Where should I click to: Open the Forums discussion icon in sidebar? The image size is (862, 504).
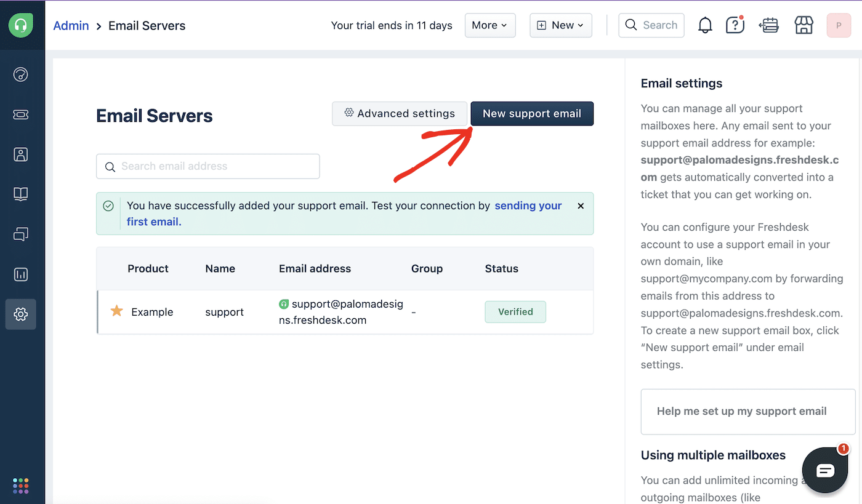coord(20,234)
